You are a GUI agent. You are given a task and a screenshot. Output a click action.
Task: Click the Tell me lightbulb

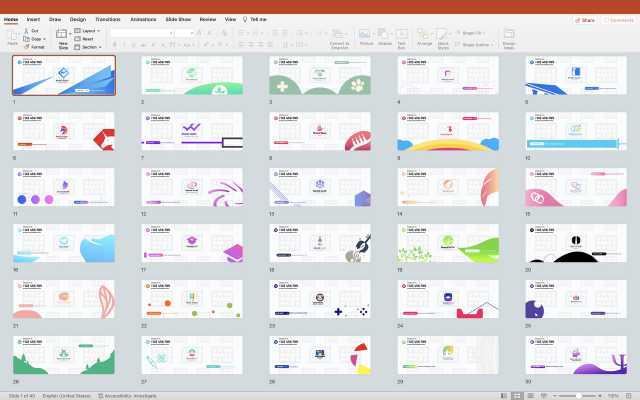(x=246, y=19)
